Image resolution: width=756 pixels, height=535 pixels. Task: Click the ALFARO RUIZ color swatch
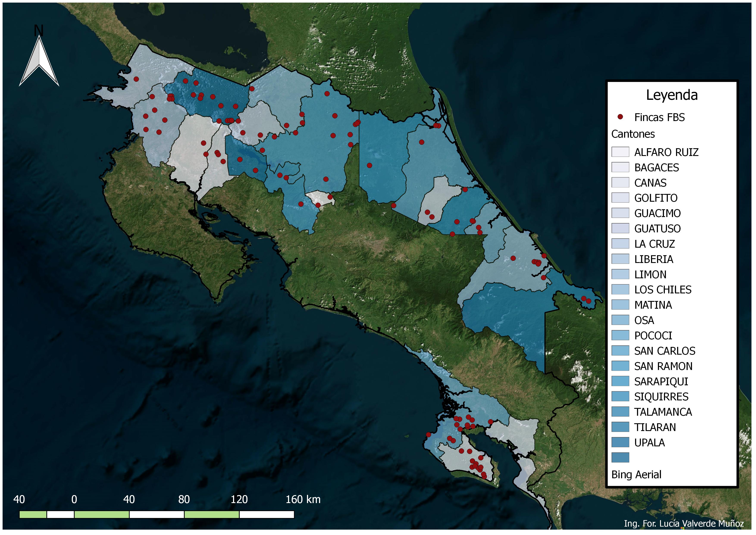click(620, 152)
